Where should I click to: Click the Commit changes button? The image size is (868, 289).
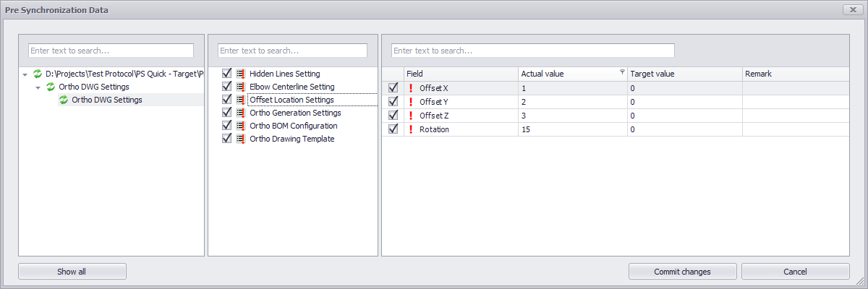click(x=683, y=272)
